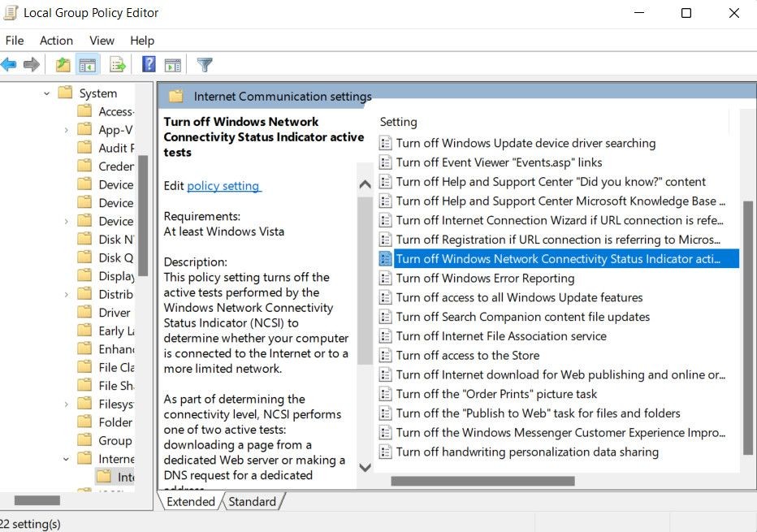Click policy icon beside access to the Store
This screenshot has width=757, height=532.
click(x=385, y=355)
